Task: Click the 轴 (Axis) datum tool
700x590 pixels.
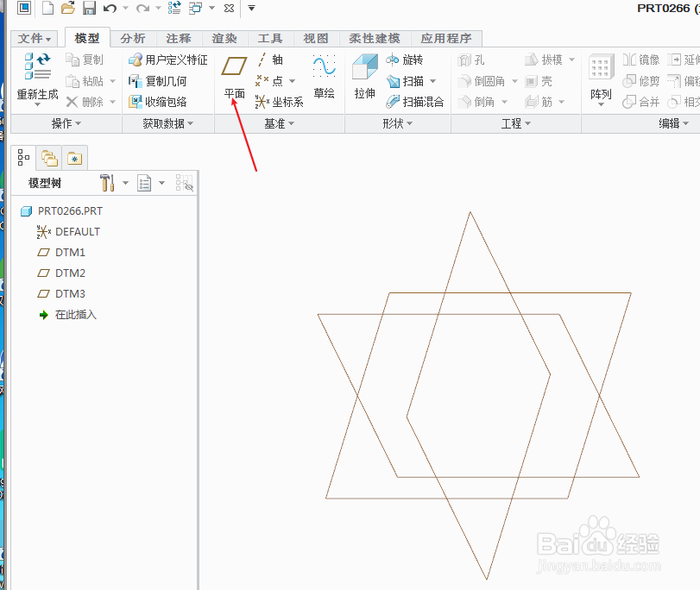Action: pos(271,60)
